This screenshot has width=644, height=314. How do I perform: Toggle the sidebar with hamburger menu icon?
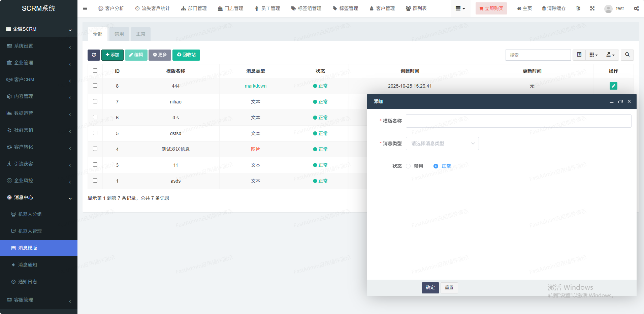click(85, 8)
